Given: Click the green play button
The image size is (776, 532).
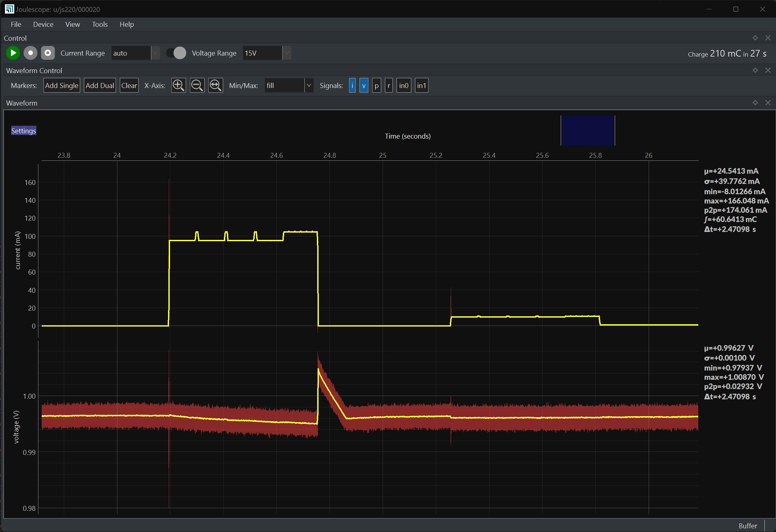Looking at the screenshot, I should (13, 53).
